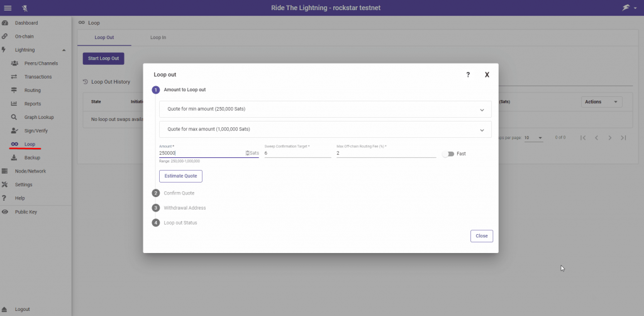Screen dimensions: 644x316
Task: Close Loop out dialog with X
Action: (487, 75)
